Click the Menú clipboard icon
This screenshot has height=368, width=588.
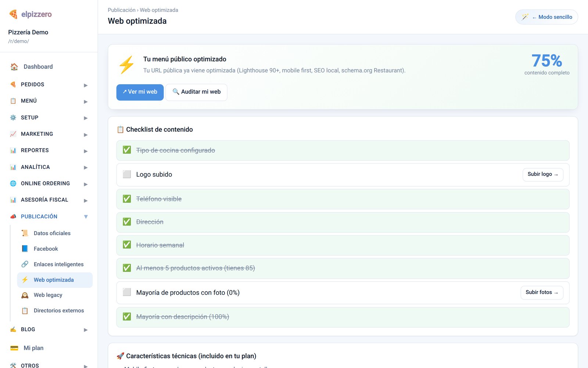(13, 101)
